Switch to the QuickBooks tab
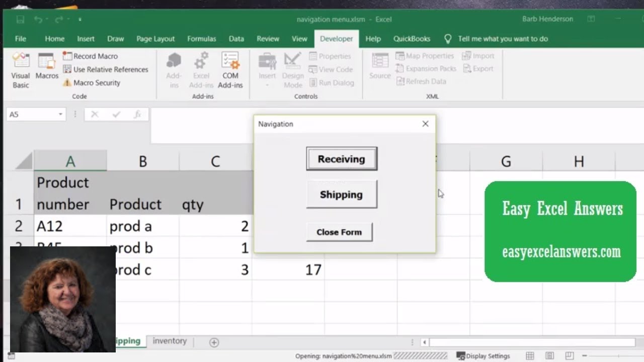644x362 pixels. (412, 39)
